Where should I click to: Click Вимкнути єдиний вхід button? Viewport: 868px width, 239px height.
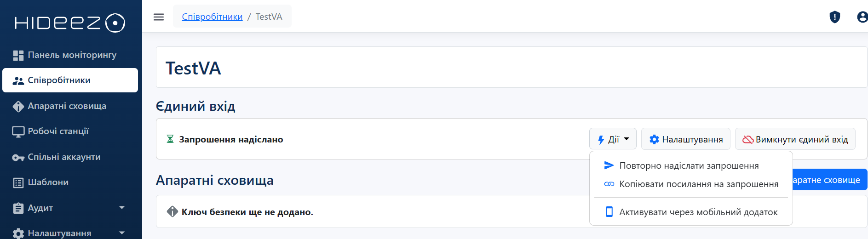pyautogui.click(x=795, y=139)
